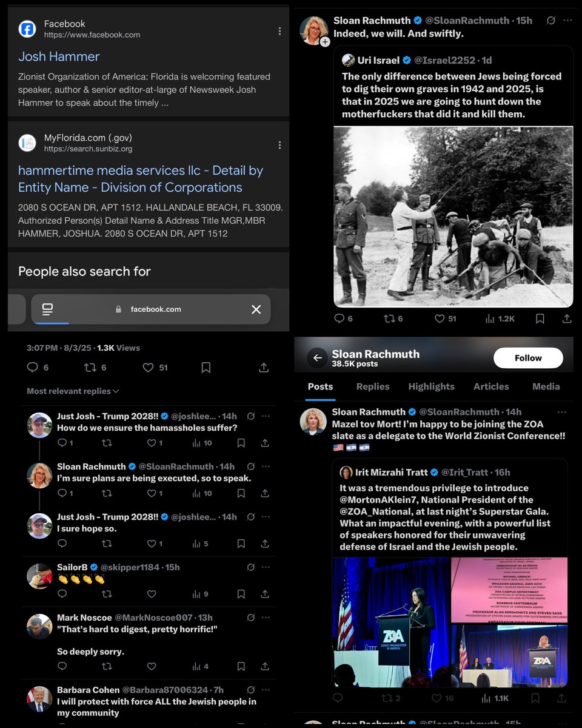Switch to the Replies tab

tap(373, 386)
